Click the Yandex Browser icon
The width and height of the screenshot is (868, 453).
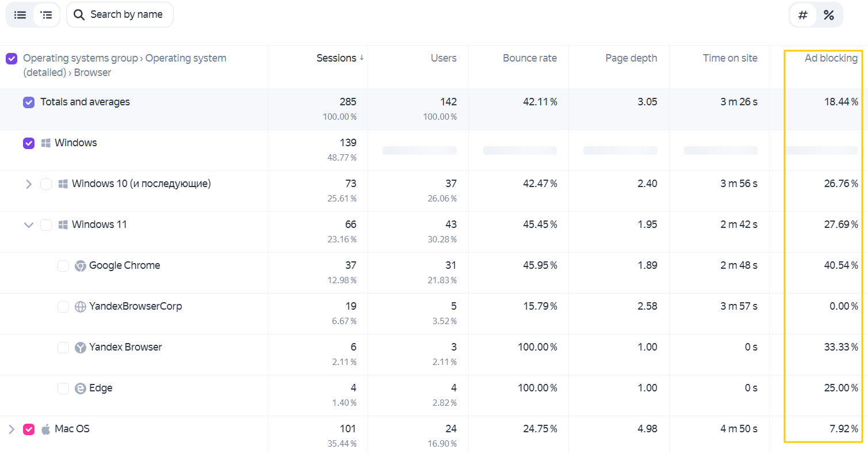click(x=81, y=348)
